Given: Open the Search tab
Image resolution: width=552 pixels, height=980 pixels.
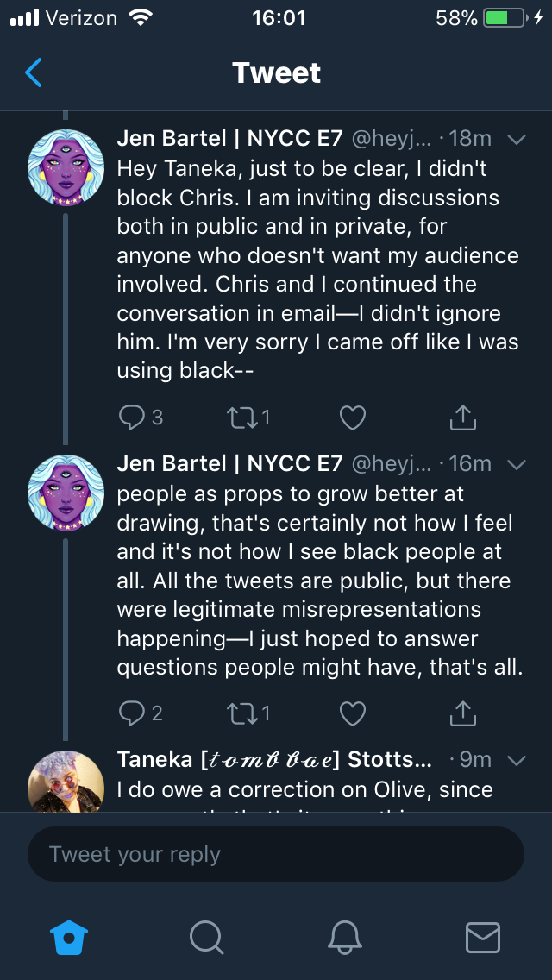Looking at the screenshot, I should point(206,938).
